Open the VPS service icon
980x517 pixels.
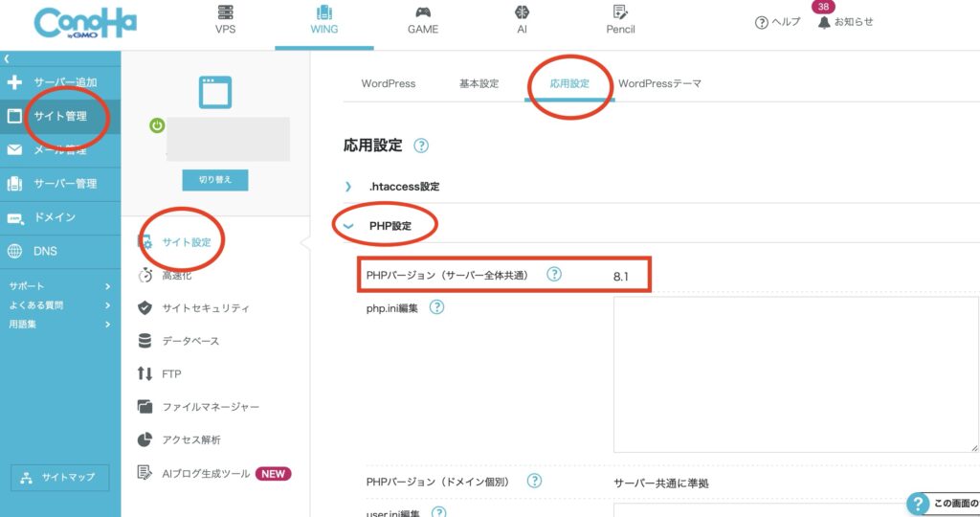pos(226,13)
